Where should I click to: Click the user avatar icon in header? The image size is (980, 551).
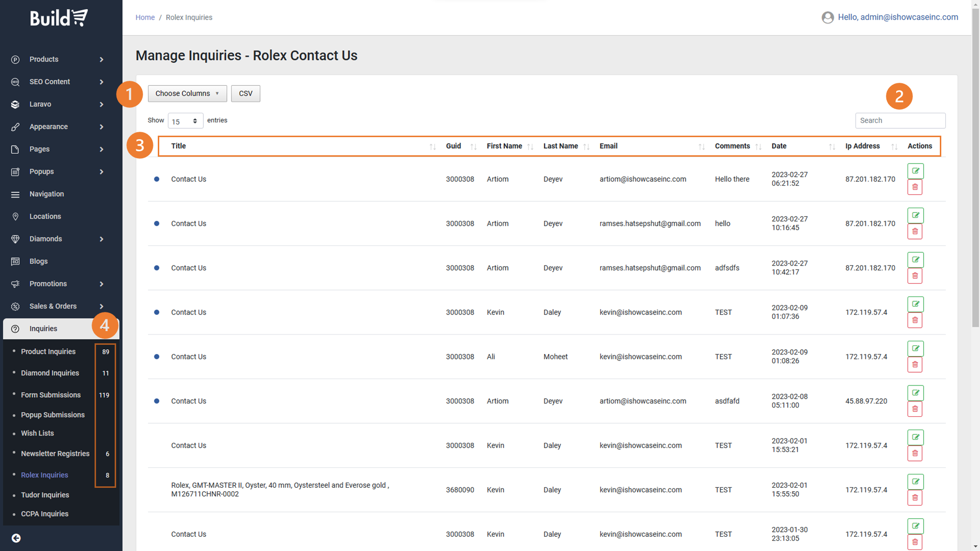(828, 18)
